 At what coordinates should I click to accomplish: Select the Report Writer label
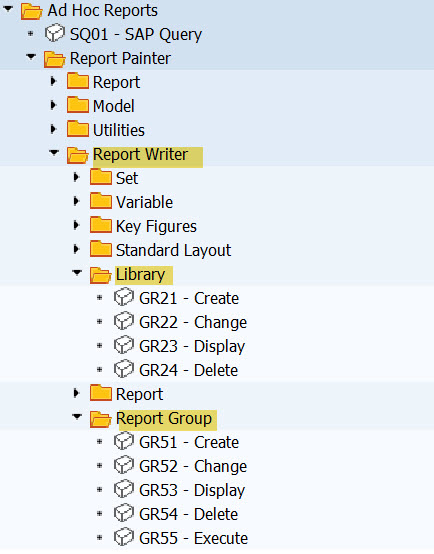click(140, 154)
